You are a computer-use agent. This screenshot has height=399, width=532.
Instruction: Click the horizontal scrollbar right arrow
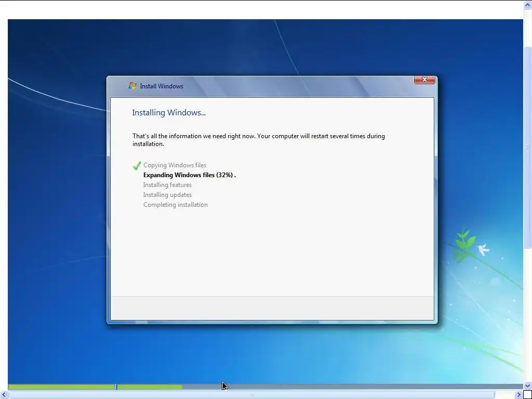(519, 395)
